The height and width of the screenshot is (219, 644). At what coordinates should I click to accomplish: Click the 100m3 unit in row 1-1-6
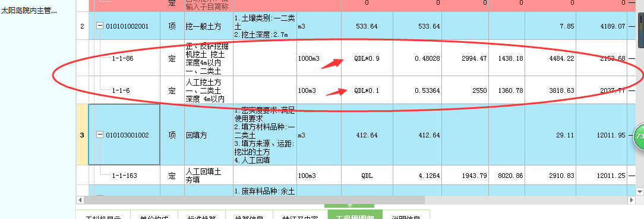pos(319,90)
